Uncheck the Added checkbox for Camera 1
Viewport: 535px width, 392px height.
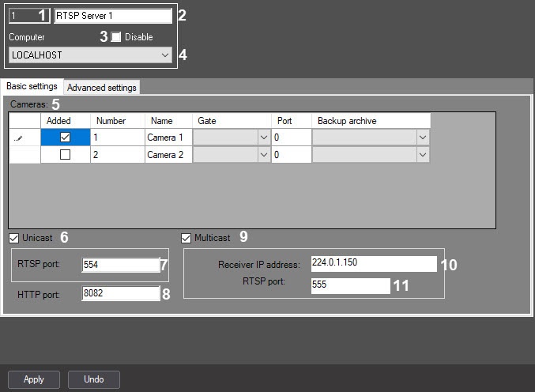pos(65,138)
